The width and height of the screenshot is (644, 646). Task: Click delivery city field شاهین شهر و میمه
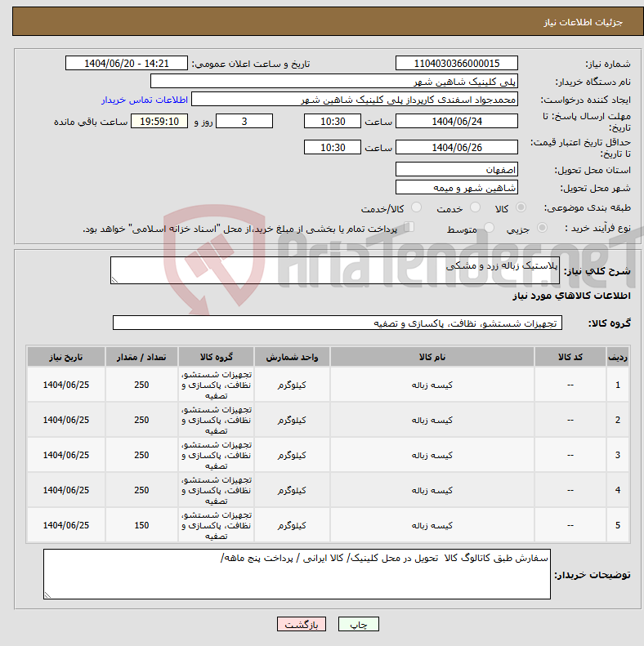coord(456,188)
